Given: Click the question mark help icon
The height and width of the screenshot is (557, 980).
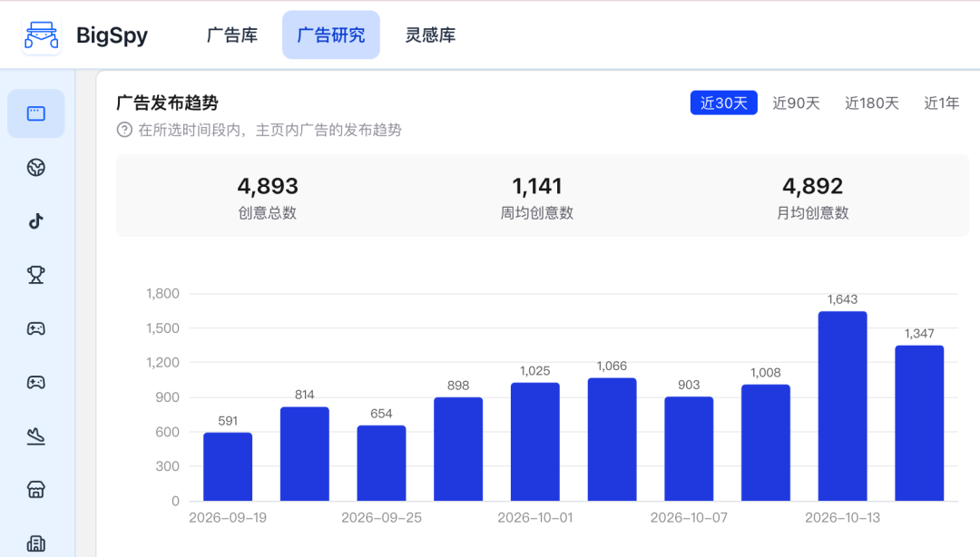Looking at the screenshot, I should click(x=124, y=130).
